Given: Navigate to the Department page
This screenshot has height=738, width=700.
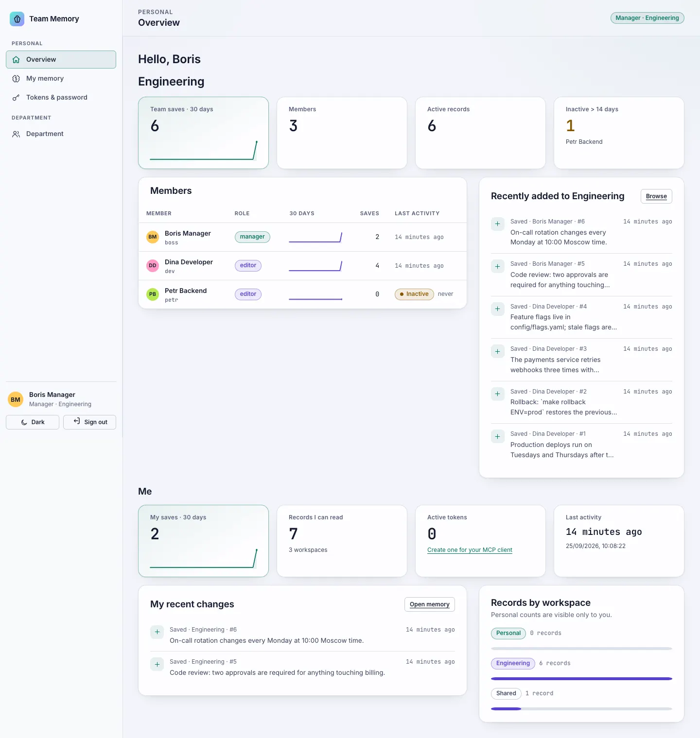Looking at the screenshot, I should [61, 134].
